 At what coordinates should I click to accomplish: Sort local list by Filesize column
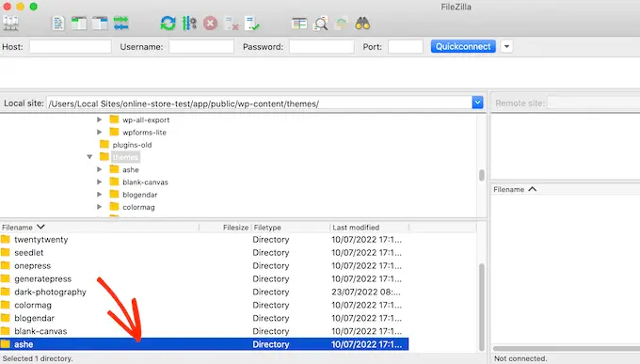tap(225, 228)
